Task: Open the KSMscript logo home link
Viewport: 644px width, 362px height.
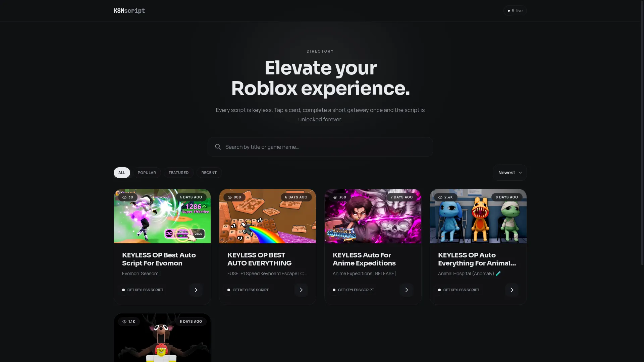Action: (129, 11)
